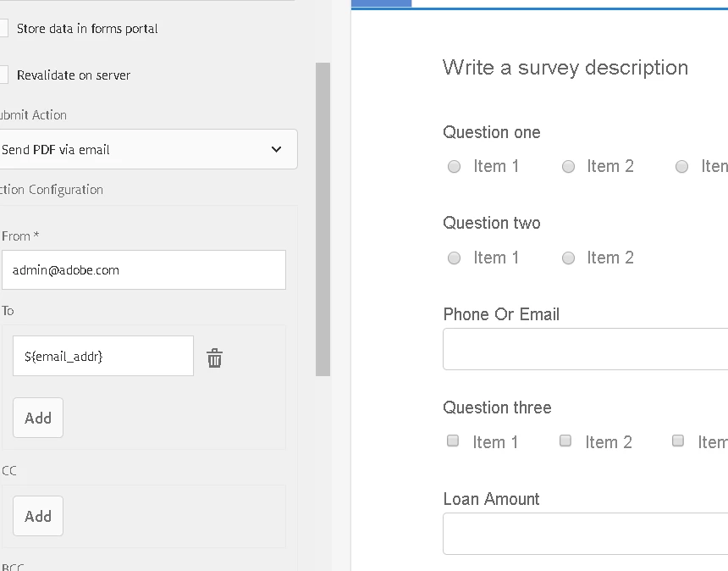Click the From email input field
Viewport: 728px width, 571px height.
point(143,270)
